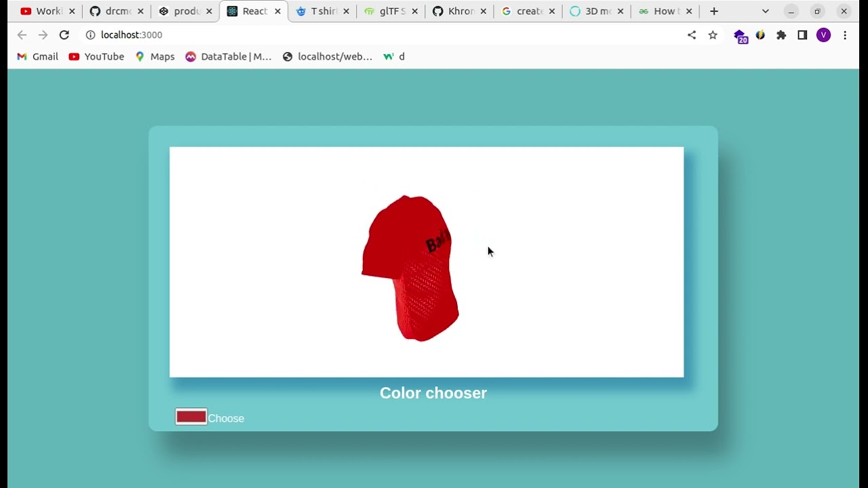Share this page icon
The image size is (868, 488).
click(x=692, y=35)
